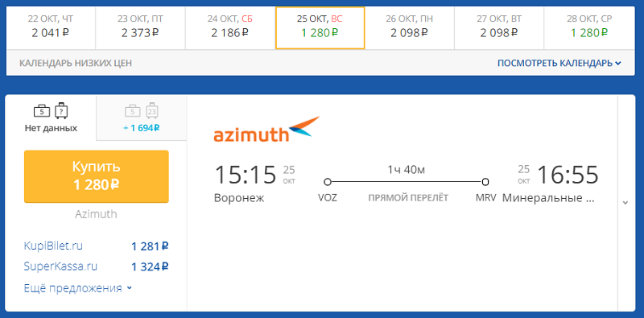Select 26 ОКТ Monday date price
This screenshot has width=644, height=318.
(x=410, y=28)
